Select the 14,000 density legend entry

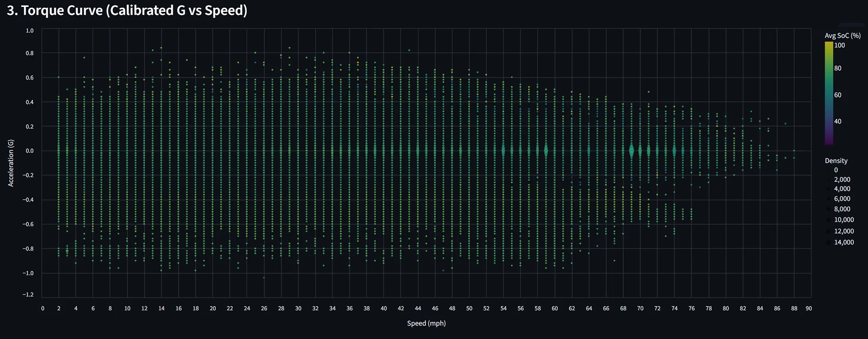point(843,242)
